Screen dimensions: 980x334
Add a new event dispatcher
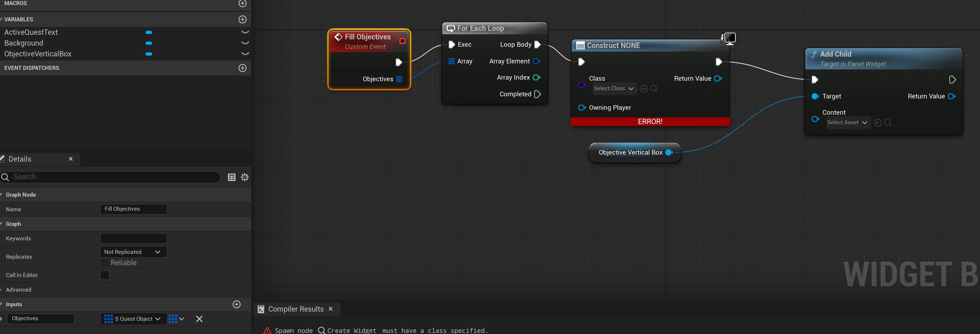[242, 68]
